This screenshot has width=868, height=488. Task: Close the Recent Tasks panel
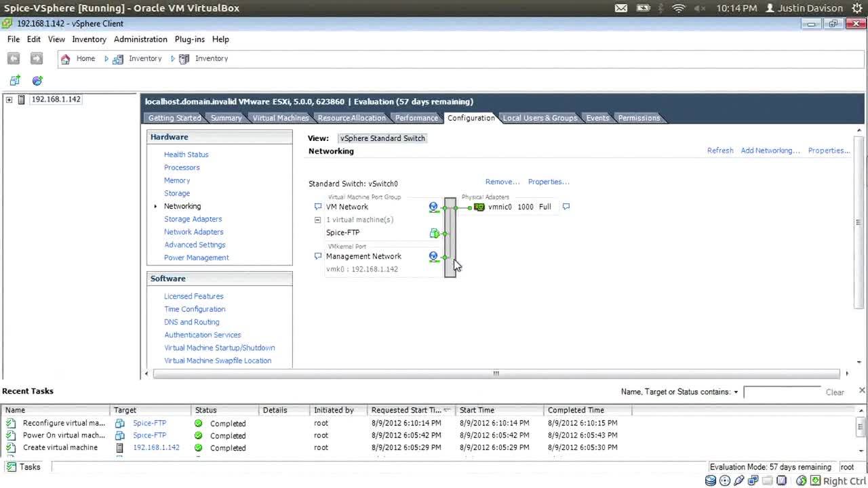[x=862, y=390]
